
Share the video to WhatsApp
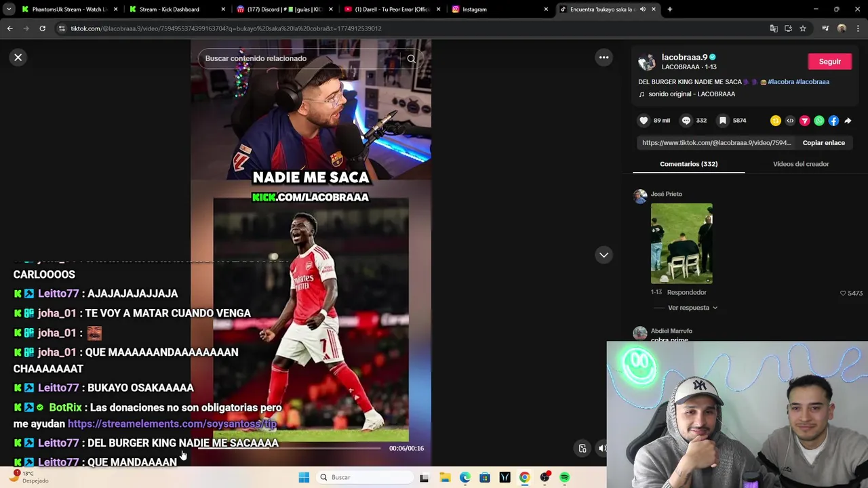click(x=819, y=121)
